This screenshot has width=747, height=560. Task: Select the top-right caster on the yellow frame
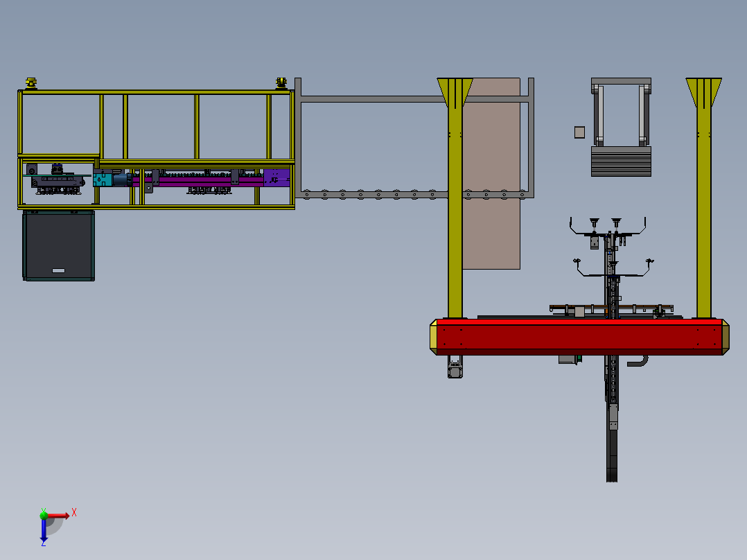[281, 83]
